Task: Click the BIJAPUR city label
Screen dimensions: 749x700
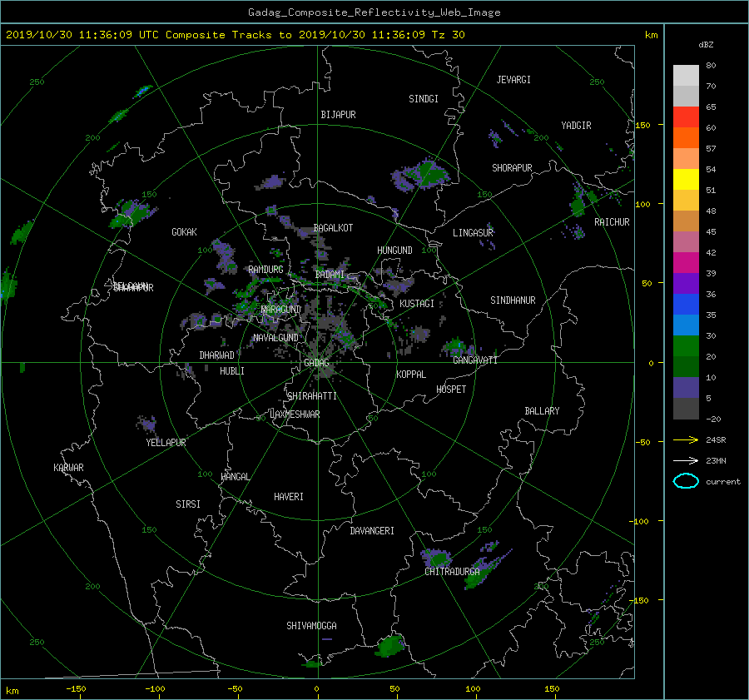Action: tap(338, 115)
